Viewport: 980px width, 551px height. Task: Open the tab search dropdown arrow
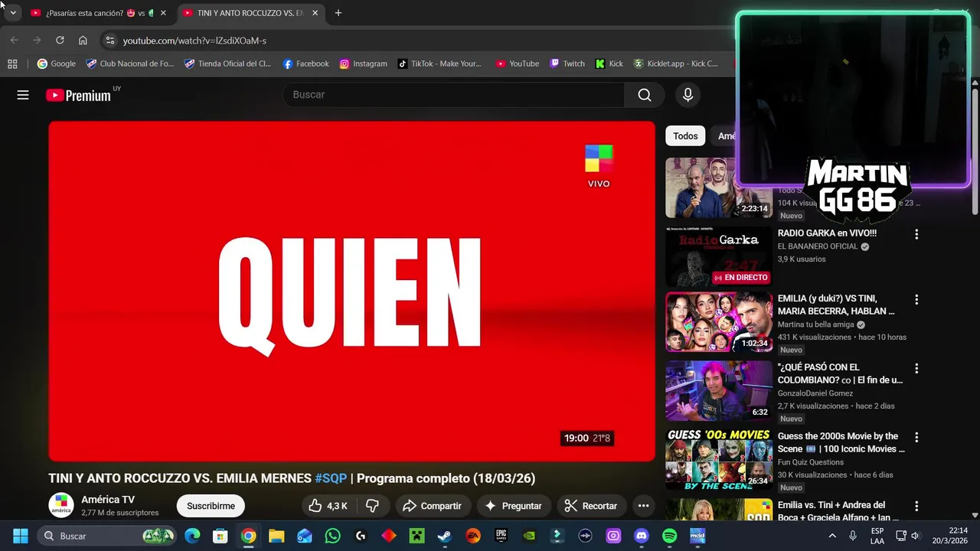tap(12, 13)
